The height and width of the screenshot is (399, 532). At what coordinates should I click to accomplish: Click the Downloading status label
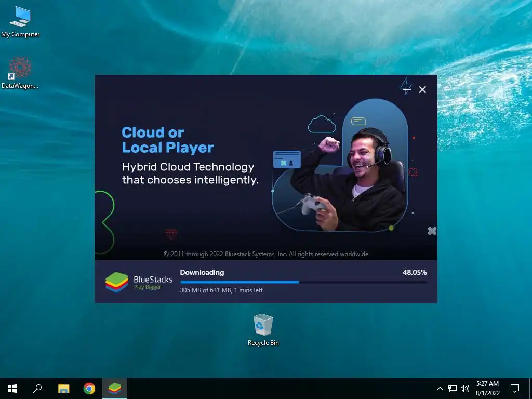[x=202, y=272]
